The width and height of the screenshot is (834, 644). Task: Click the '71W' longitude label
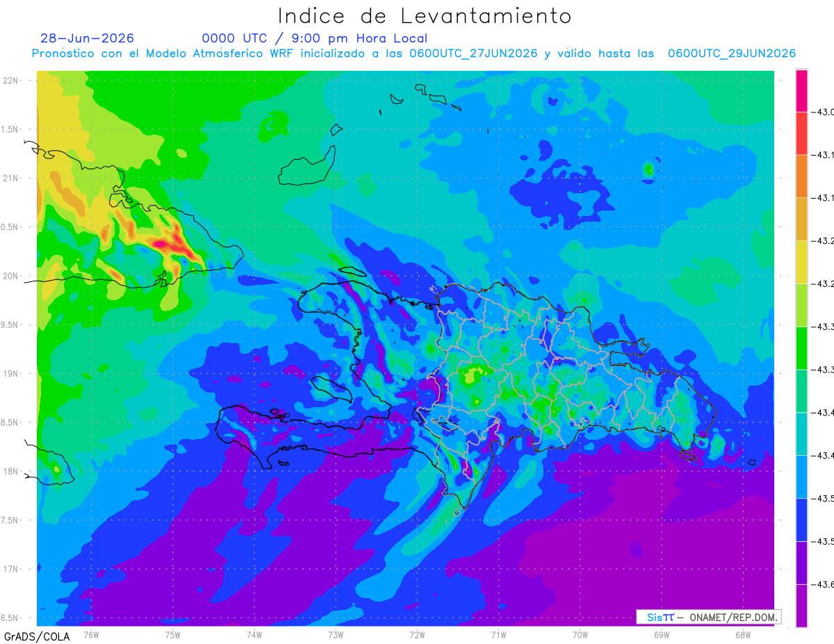[x=498, y=634]
